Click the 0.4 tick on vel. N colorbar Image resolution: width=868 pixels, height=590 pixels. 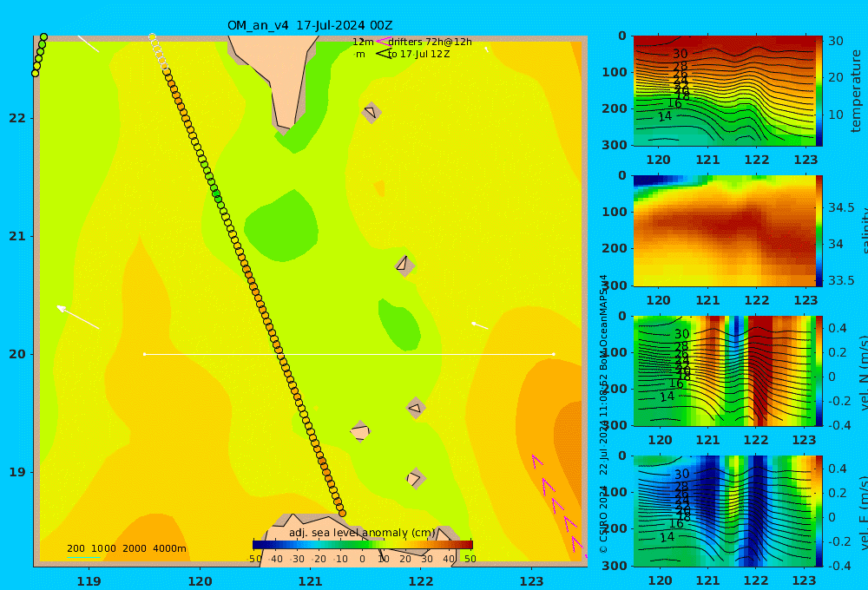[x=838, y=328]
